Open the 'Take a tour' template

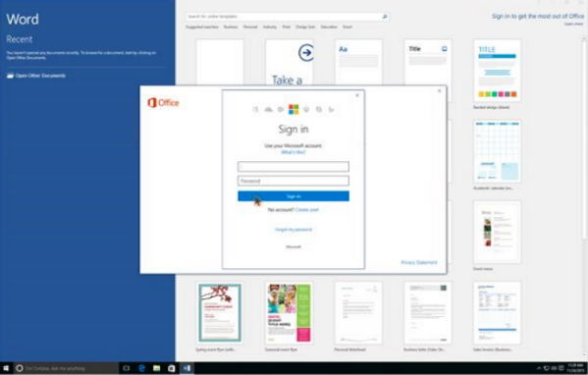click(x=290, y=62)
